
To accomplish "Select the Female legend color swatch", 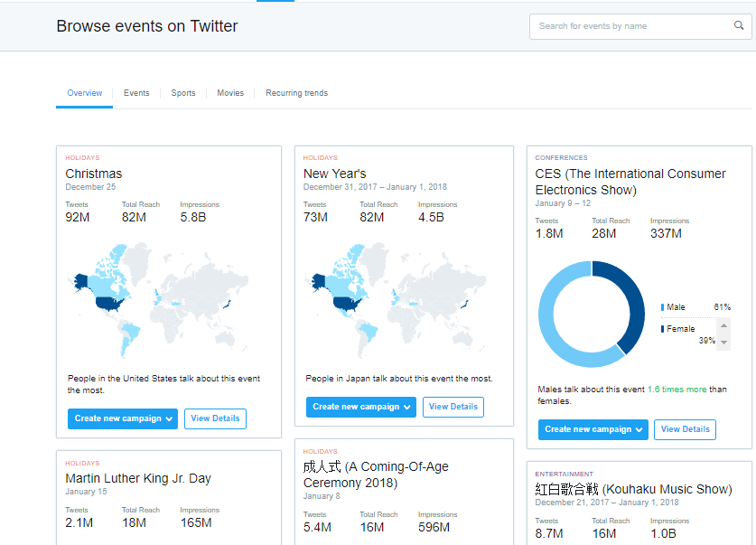I will click(x=662, y=329).
